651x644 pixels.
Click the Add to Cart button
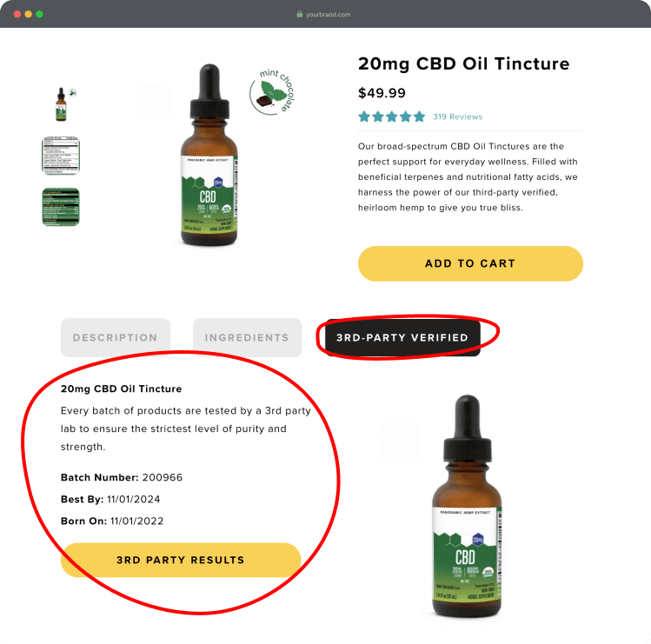click(x=470, y=263)
